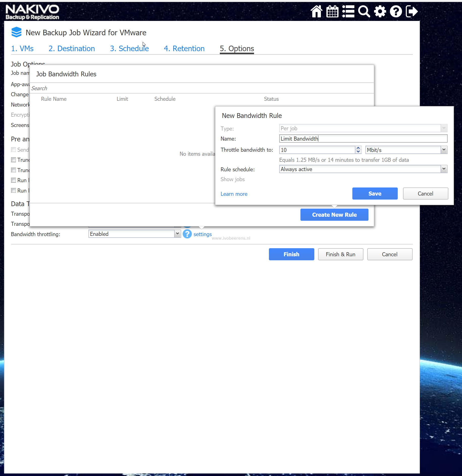This screenshot has height=476, width=462.
Task: Go to step 1. VMs
Action: coord(22,48)
